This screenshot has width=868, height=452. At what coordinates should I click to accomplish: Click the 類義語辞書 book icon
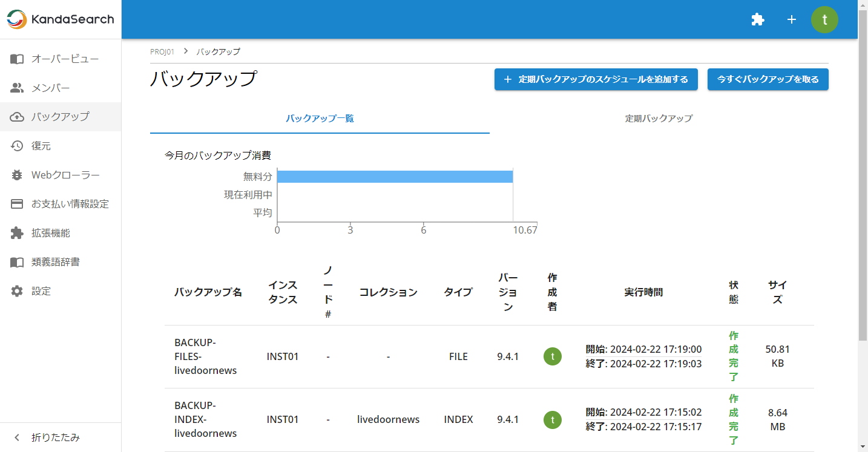tap(17, 262)
